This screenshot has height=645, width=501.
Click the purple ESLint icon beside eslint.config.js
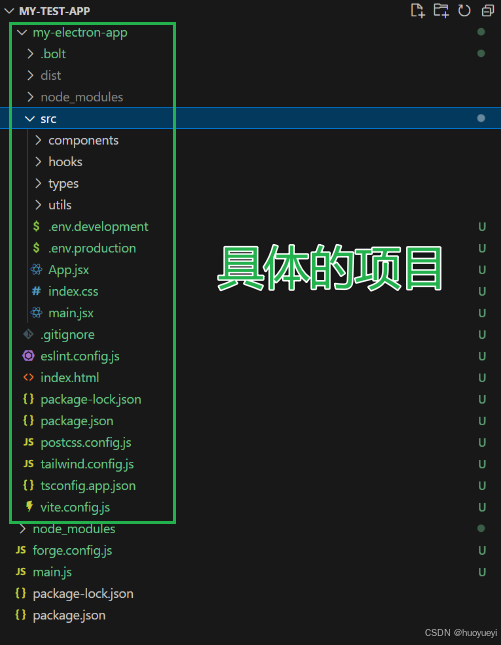point(28,355)
